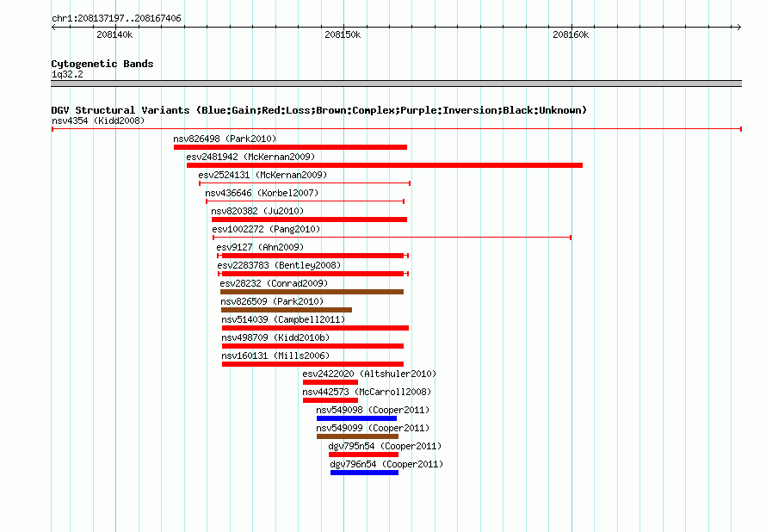Click the dgv795n54 (Cooper2011) label

[385, 446]
